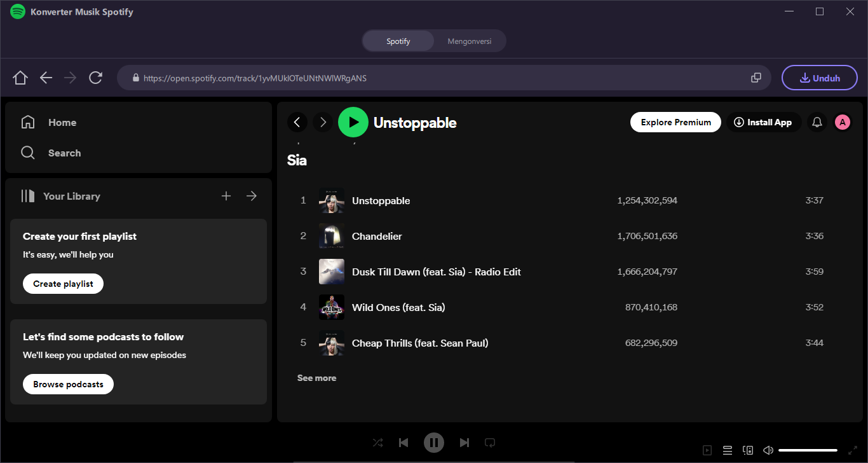The width and height of the screenshot is (868, 463).
Task: Enter full screen with the expand icon
Action: pos(853,450)
